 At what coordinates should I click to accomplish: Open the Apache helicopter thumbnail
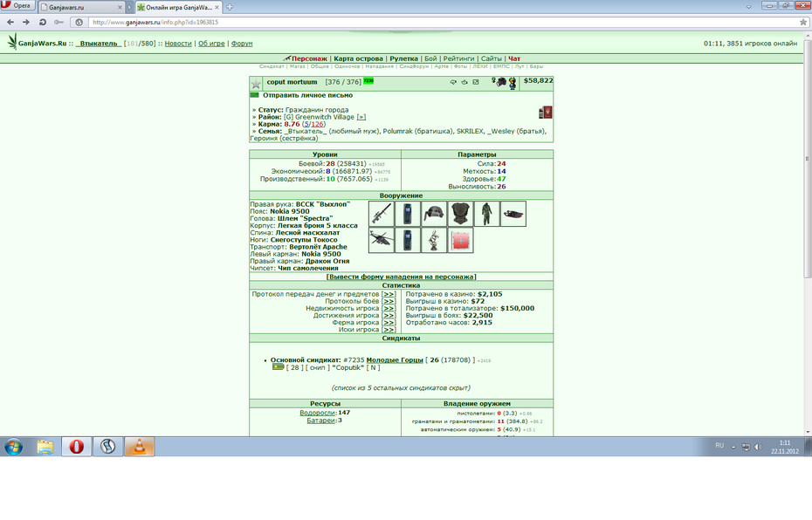[382, 240]
